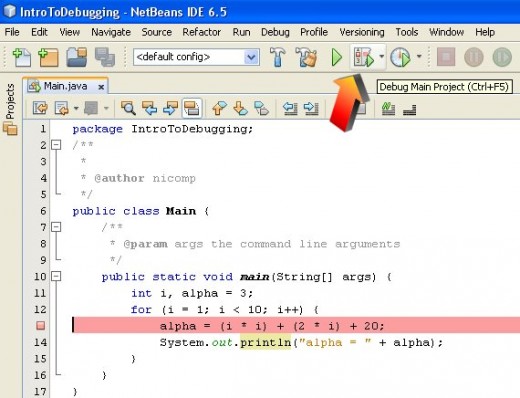Open the Tools menu
The height and width of the screenshot is (398, 520).
pos(407,32)
